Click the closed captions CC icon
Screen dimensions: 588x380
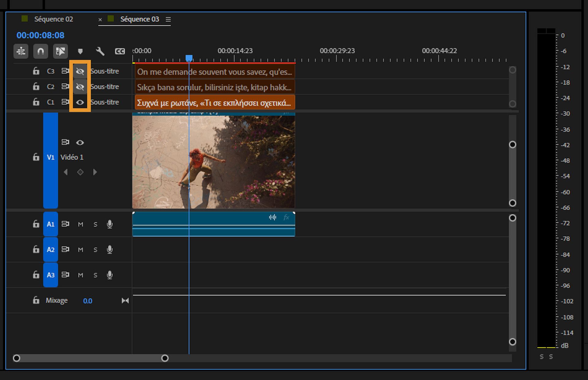coord(120,51)
